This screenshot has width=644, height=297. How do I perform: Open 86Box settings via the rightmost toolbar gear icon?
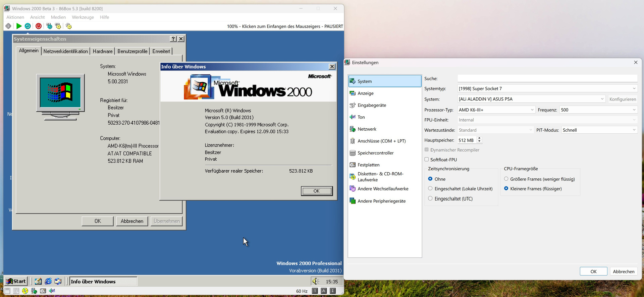pos(69,26)
